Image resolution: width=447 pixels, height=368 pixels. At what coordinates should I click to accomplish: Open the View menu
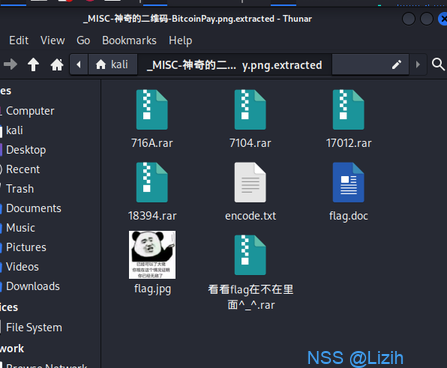[53, 40]
